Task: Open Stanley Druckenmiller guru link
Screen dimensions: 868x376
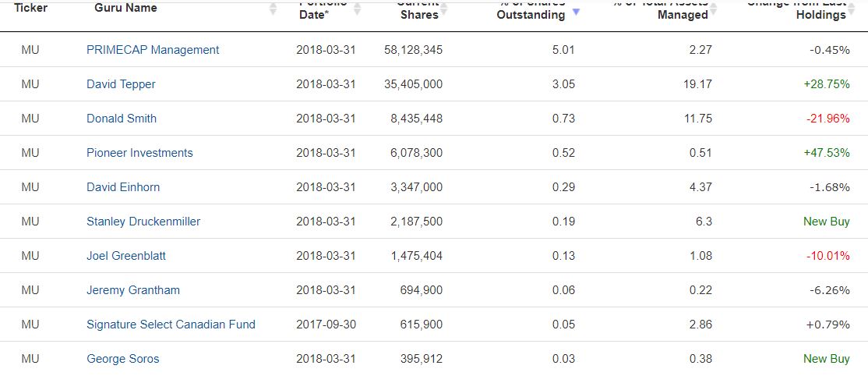Action: (143, 222)
